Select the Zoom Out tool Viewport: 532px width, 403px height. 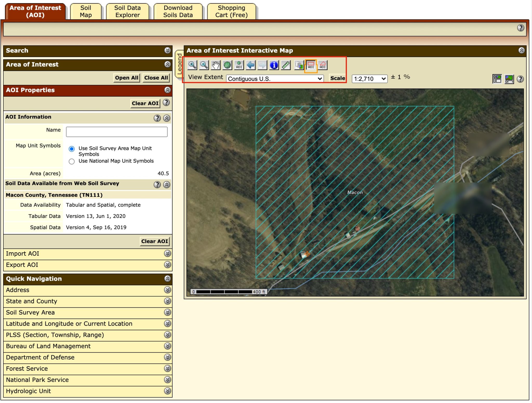coord(204,65)
